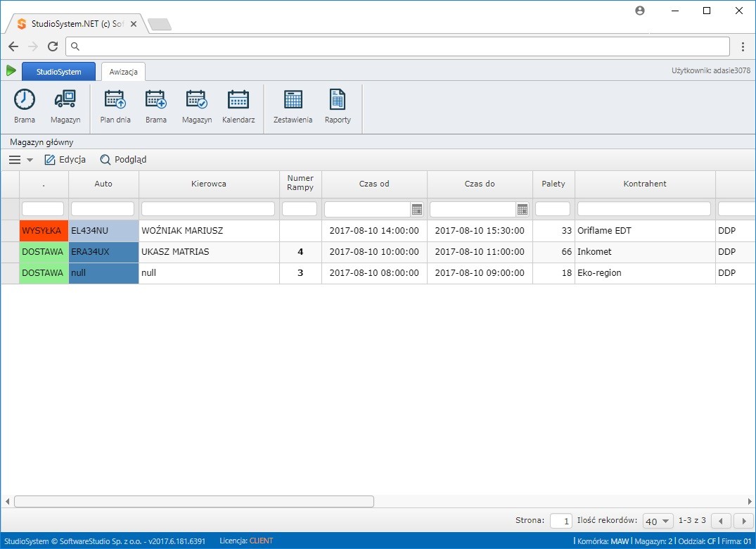Image resolution: width=756 pixels, height=549 pixels.
Task: Select the 2017-08-10 14:00:00 cell
Action: [374, 231]
